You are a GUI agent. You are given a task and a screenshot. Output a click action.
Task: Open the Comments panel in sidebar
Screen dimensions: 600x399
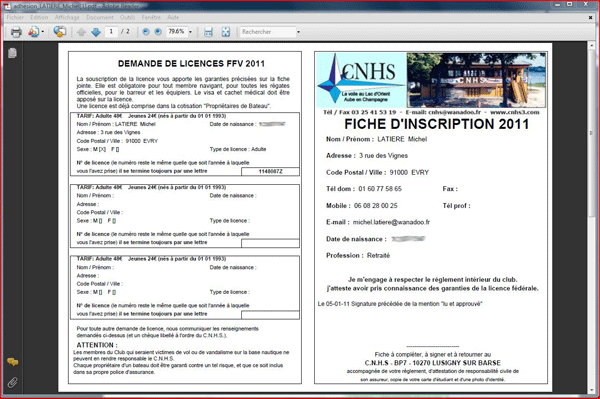click(13, 362)
